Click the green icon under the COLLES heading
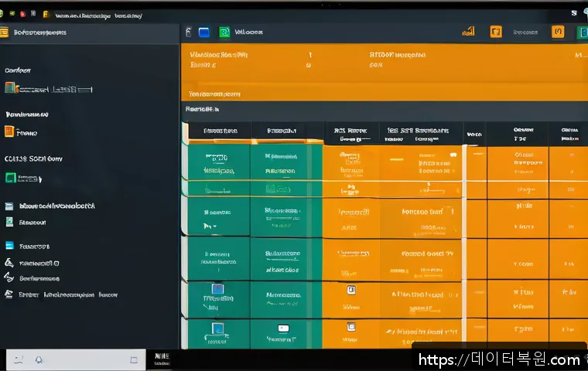The height and width of the screenshot is (371, 588). tap(10, 178)
